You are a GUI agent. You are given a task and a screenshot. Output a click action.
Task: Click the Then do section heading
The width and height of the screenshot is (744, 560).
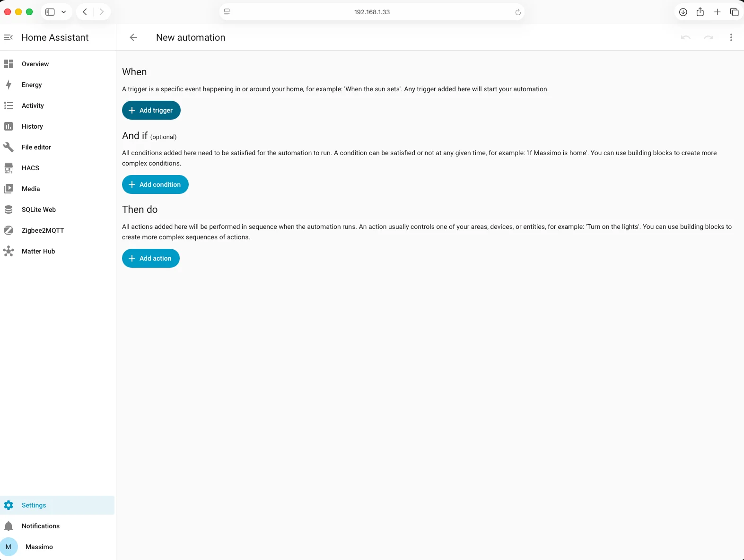tap(140, 210)
